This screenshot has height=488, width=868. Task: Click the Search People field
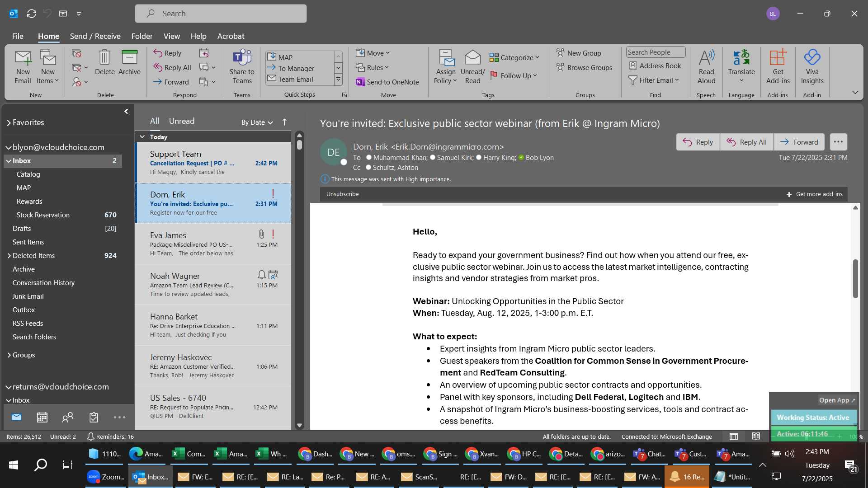point(656,52)
